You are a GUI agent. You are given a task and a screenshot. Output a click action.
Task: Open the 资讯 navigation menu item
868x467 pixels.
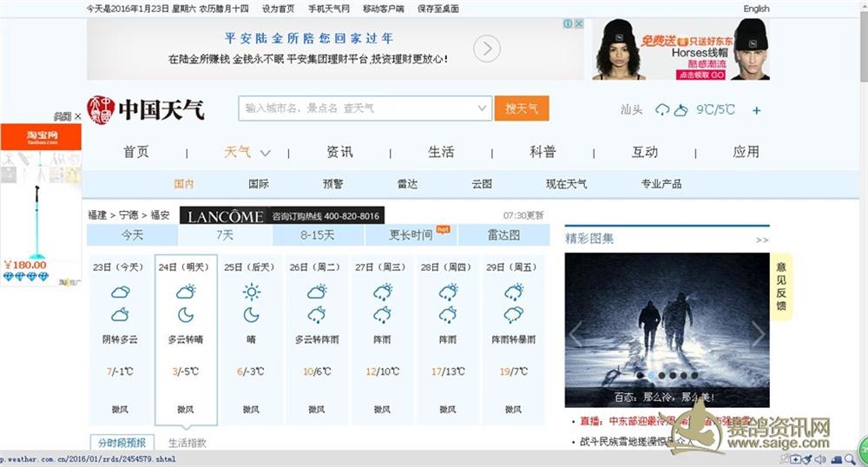(339, 152)
